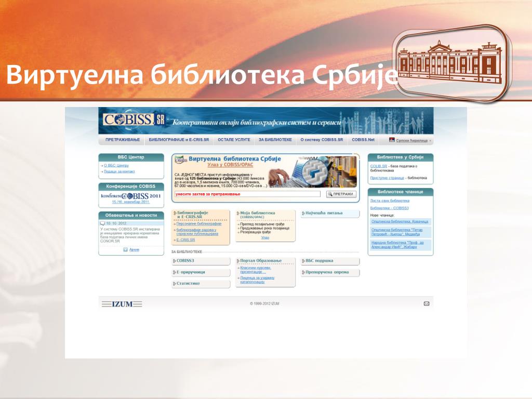Click the Serbian flag icon in navigation bar

(392, 140)
